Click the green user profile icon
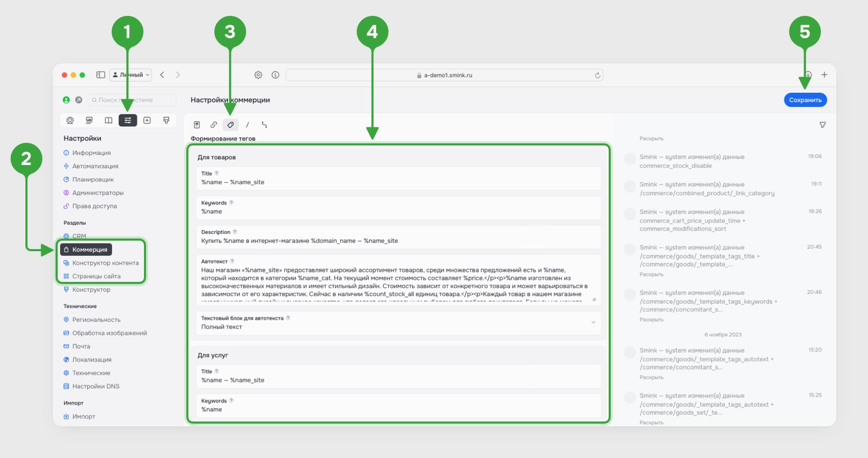This screenshot has height=458, width=868. [66, 100]
